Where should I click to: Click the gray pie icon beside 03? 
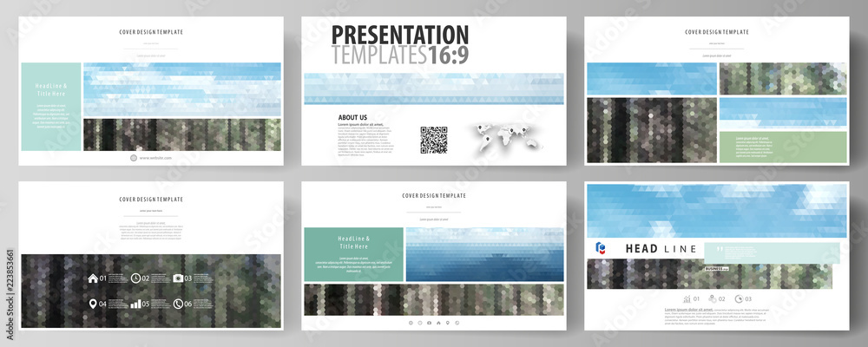pyautogui.click(x=739, y=298)
